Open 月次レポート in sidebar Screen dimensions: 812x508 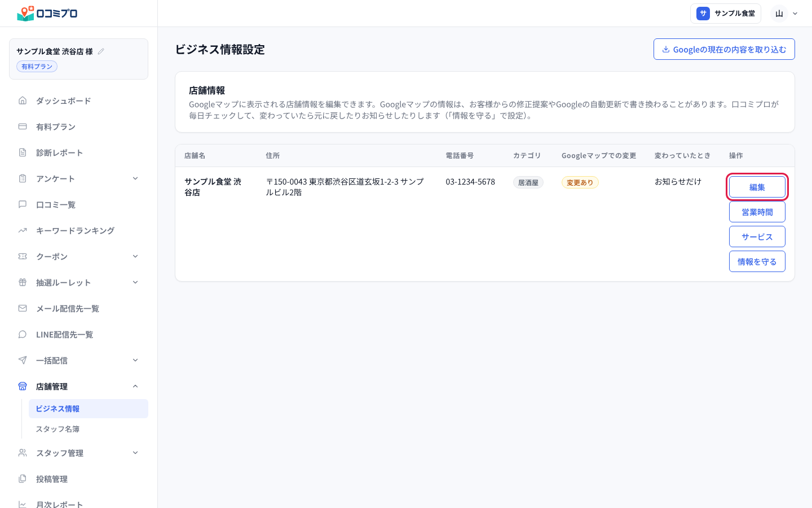(79, 504)
